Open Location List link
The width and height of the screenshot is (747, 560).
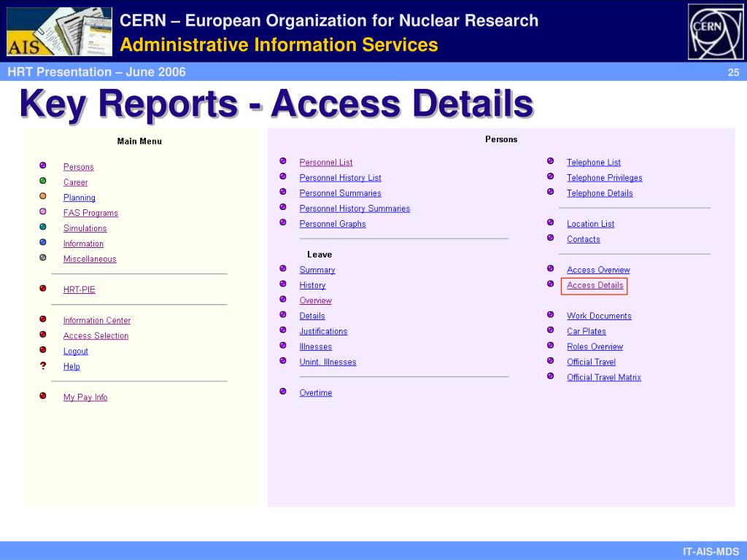coord(591,224)
